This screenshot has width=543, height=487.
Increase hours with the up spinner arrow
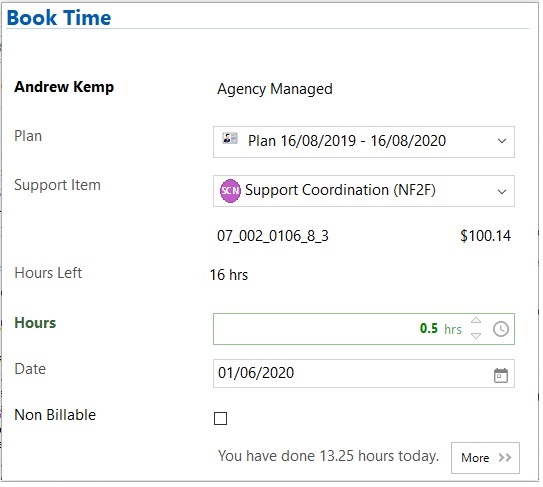tap(476, 320)
